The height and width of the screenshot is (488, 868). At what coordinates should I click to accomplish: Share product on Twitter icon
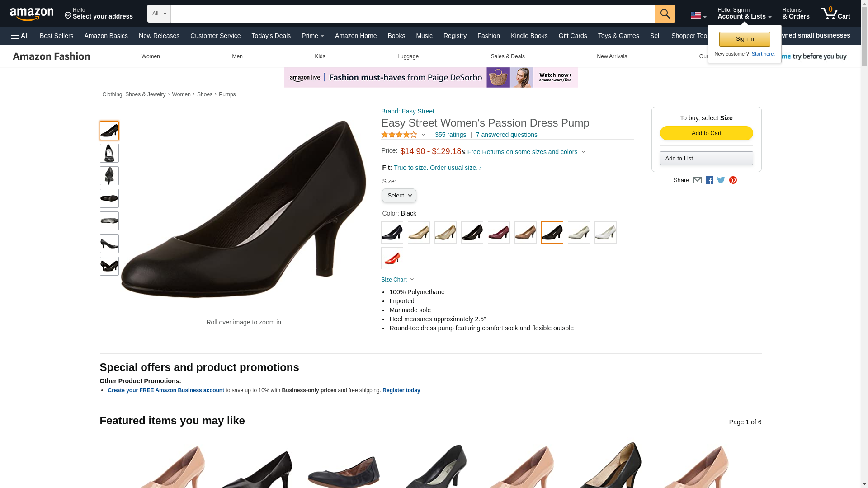pyautogui.click(x=721, y=180)
